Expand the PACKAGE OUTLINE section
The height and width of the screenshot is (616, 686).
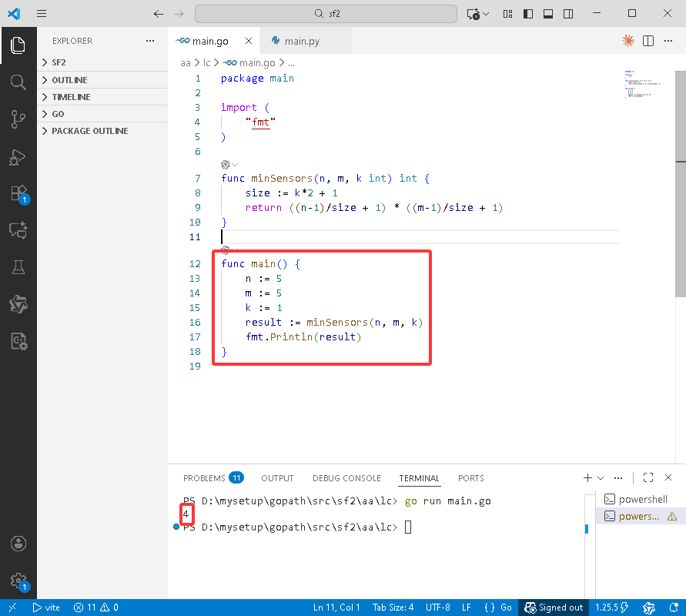point(102,131)
